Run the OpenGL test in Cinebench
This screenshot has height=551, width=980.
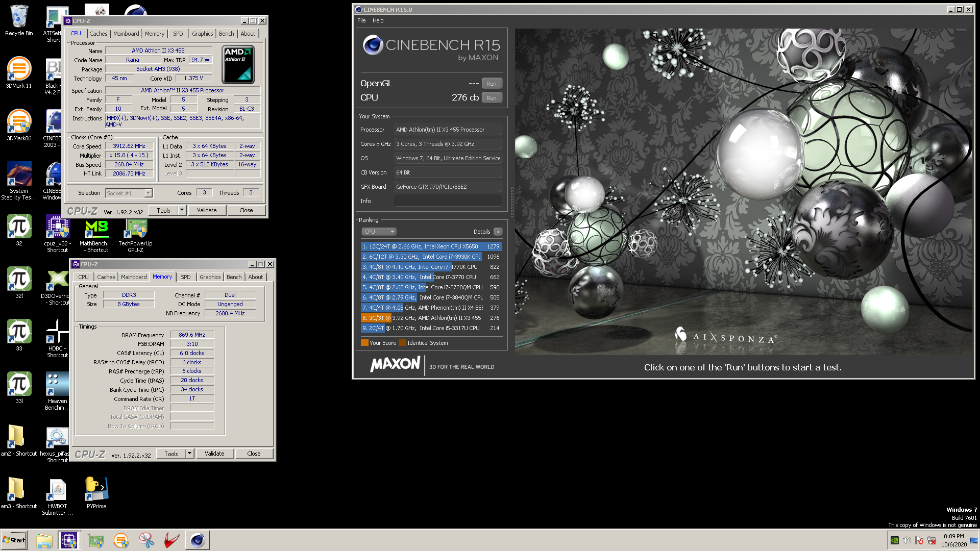click(x=492, y=84)
